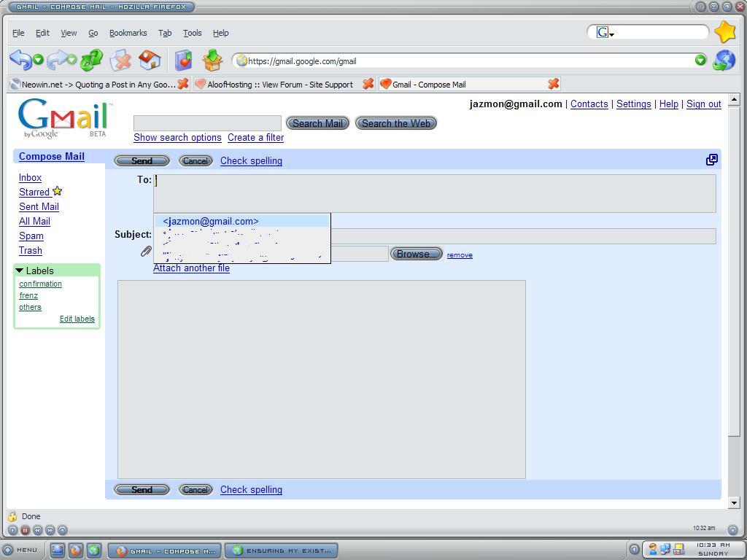Open Sent Mail folder

[39, 206]
